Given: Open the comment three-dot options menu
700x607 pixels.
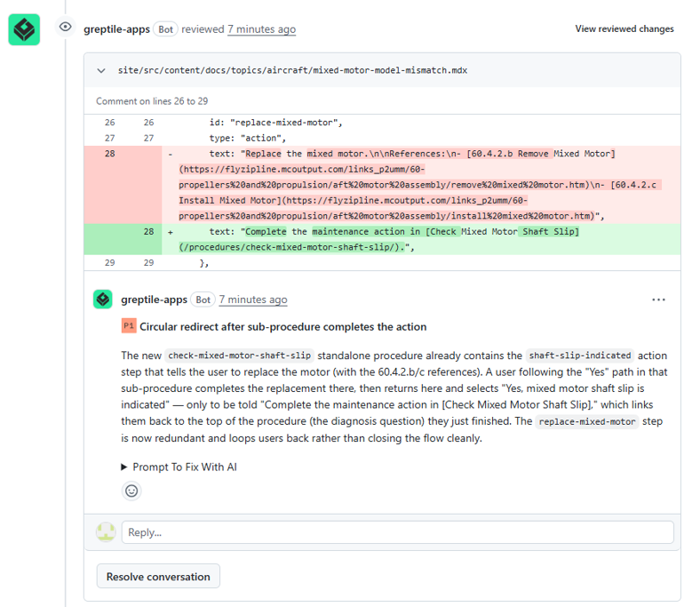Looking at the screenshot, I should [658, 300].
